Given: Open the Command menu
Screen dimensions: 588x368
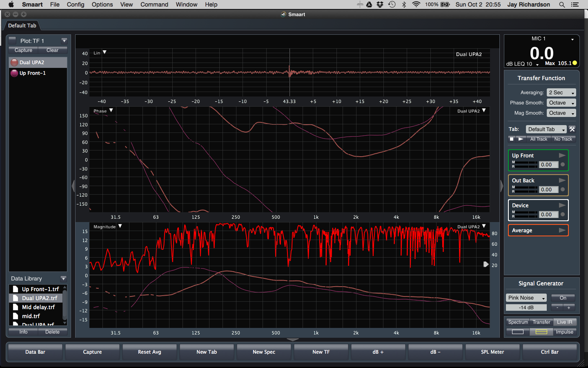Looking at the screenshot, I should pyautogui.click(x=154, y=4).
